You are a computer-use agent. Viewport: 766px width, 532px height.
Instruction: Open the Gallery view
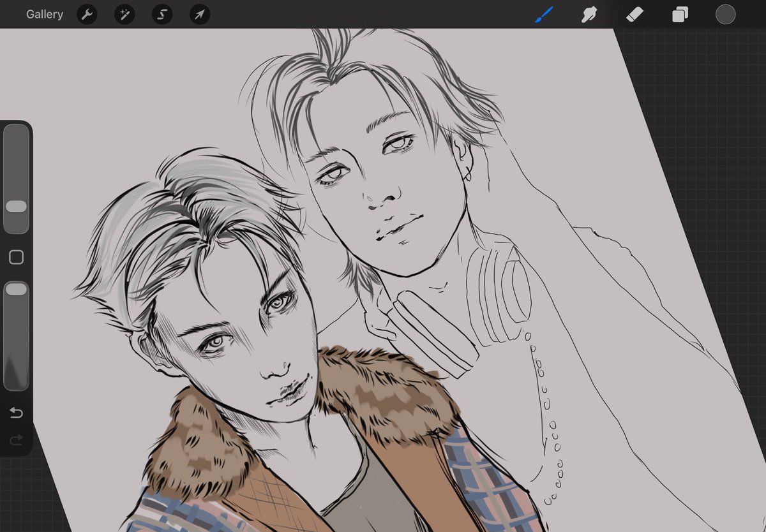[x=45, y=14]
